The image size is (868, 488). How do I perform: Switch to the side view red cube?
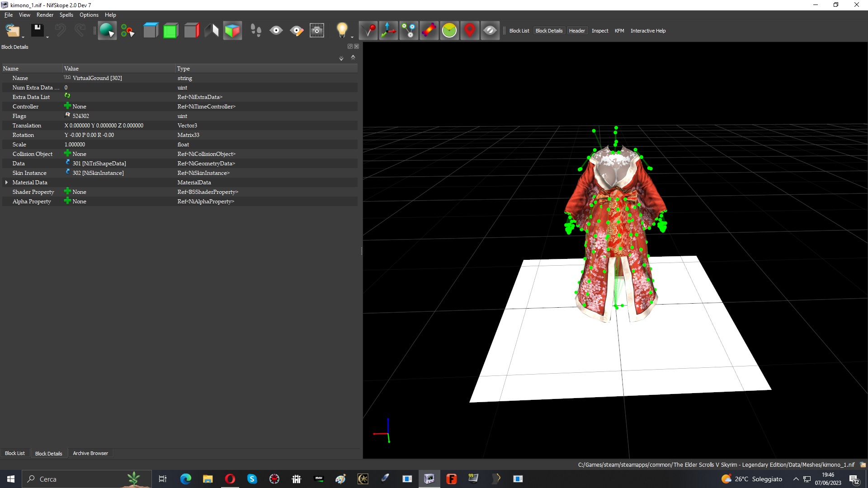click(191, 31)
